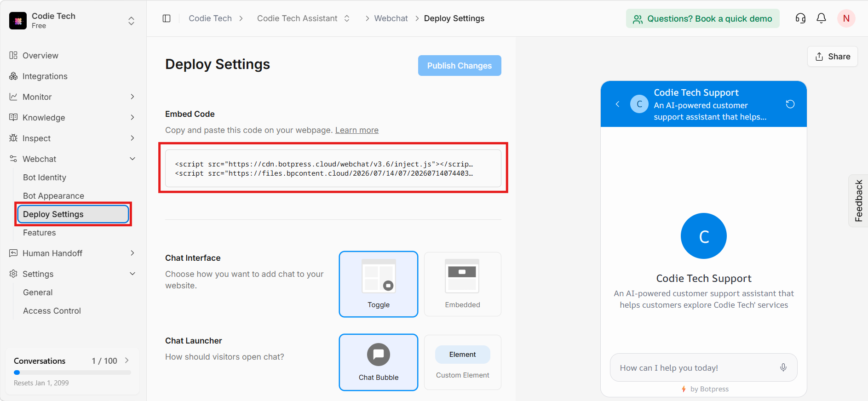The image size is (868, 401).
Task: Click the Integrations puzzle icon
Action: click(x=13, y=76)
